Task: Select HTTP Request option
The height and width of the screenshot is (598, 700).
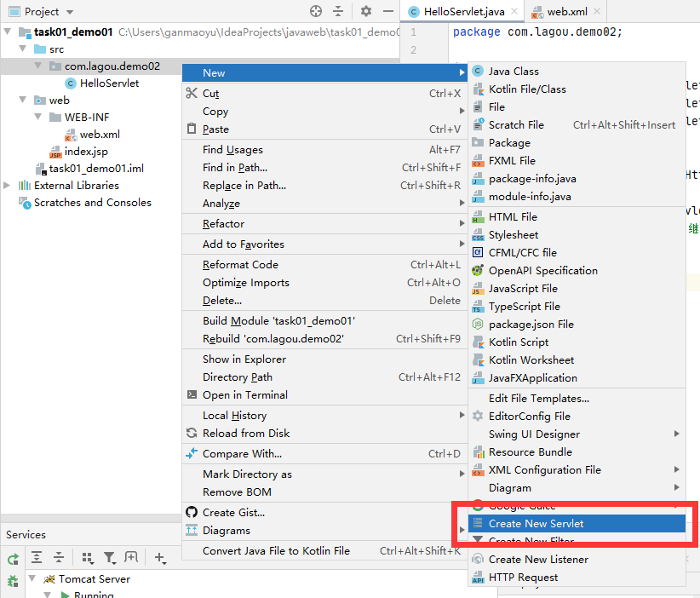Action: pyautogui.click(x=577, y=577)
